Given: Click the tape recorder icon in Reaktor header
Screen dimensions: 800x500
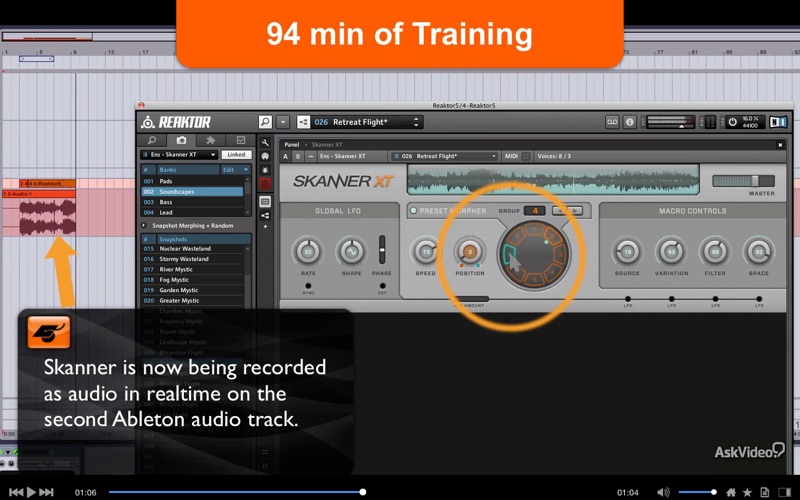Looking at the screenshot, I should click(612, 122).
